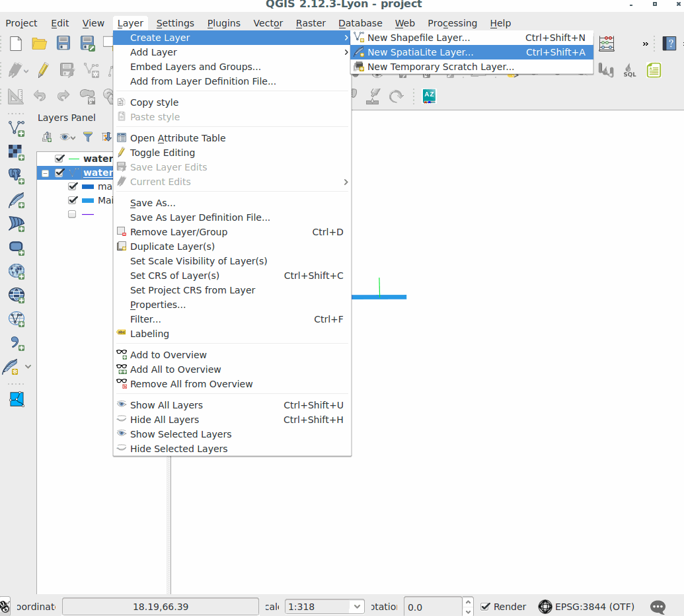The height and width of the screenshot is (616, 684).
Task: Click the Add WMS Layer globe icon
Action: 17,272
